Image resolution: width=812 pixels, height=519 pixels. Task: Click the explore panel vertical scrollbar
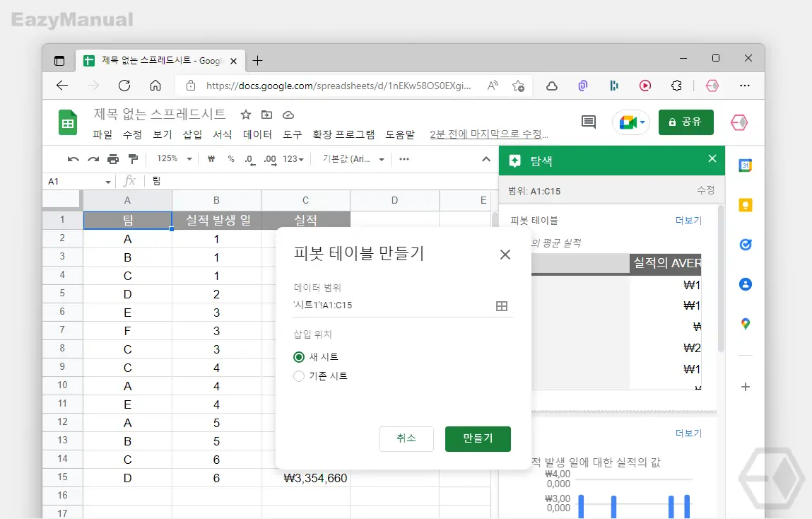720,280
